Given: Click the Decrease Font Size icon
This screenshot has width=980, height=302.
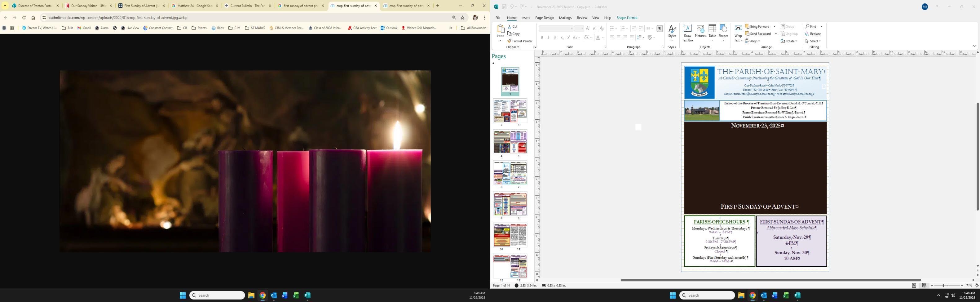Looking at the screenshot, I should pos(595,29).
